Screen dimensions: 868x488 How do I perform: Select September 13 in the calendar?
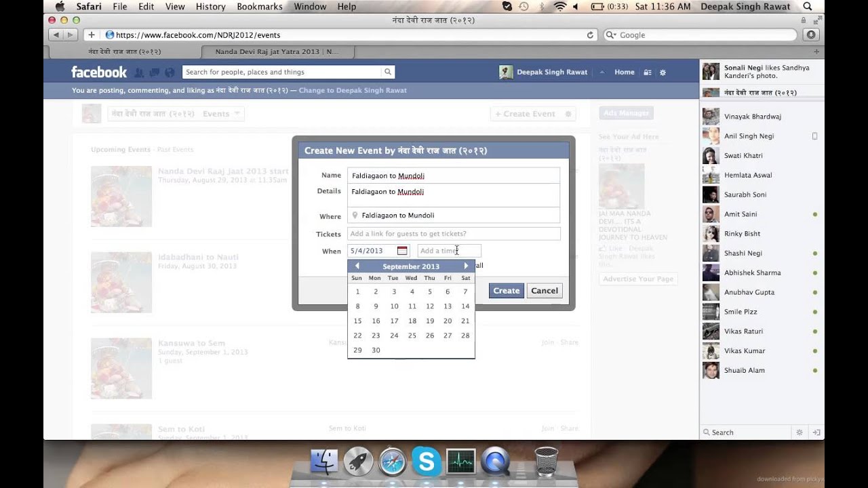tap(448, 306)
